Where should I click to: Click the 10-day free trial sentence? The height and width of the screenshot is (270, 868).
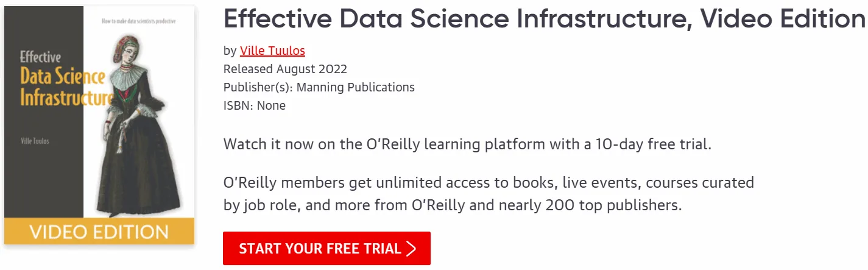[x=468, y=145]
